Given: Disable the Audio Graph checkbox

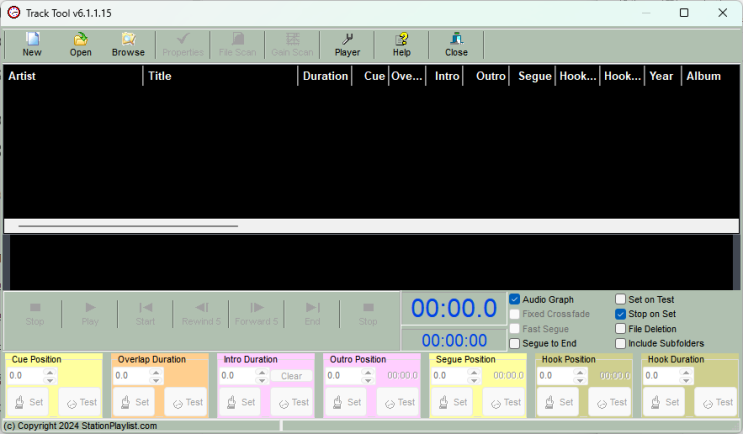Looking at the screenshot, I should pyautogui.click(x=515, y=299).
